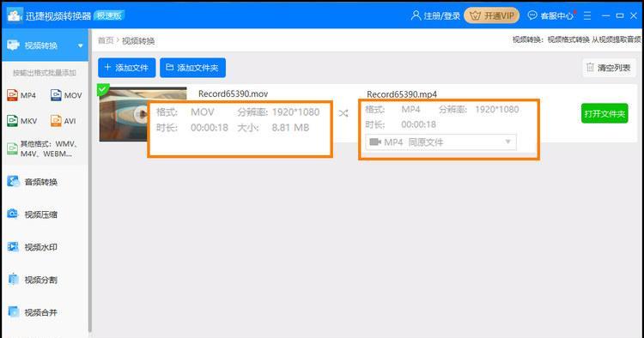644x338 pixels.
Task: Select the Record65390.mov file name
Action: (x=233, y=94)
